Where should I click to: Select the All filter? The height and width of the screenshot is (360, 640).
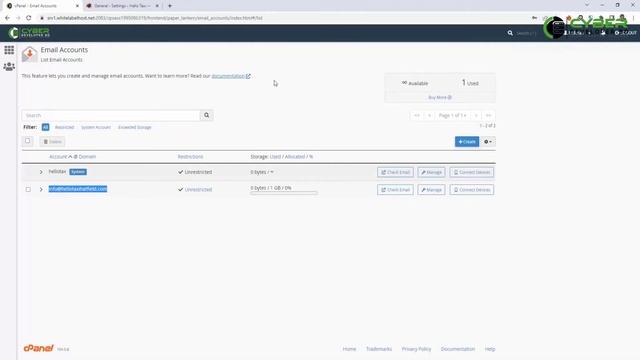click(x=45, y=127)
